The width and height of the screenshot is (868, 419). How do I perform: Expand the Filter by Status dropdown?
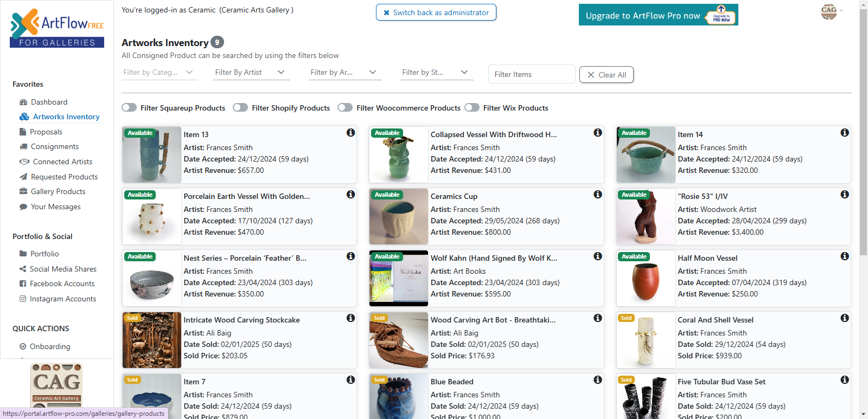[436, 73]
